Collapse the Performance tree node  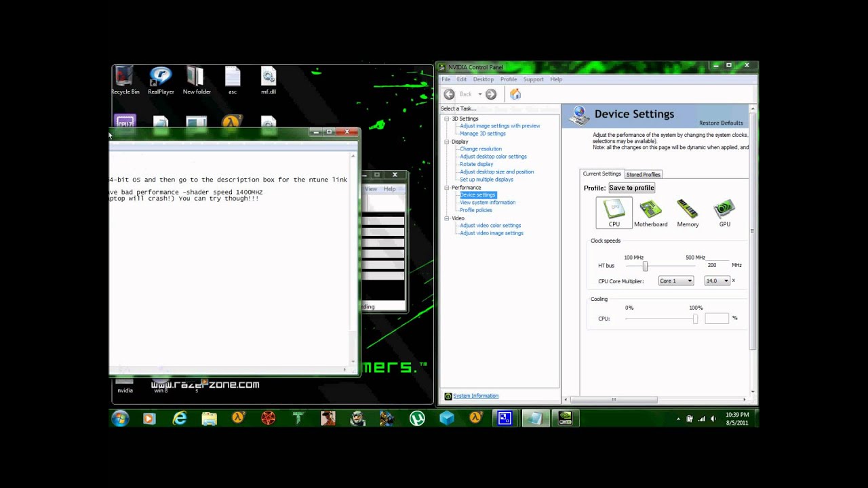(447, 187)
